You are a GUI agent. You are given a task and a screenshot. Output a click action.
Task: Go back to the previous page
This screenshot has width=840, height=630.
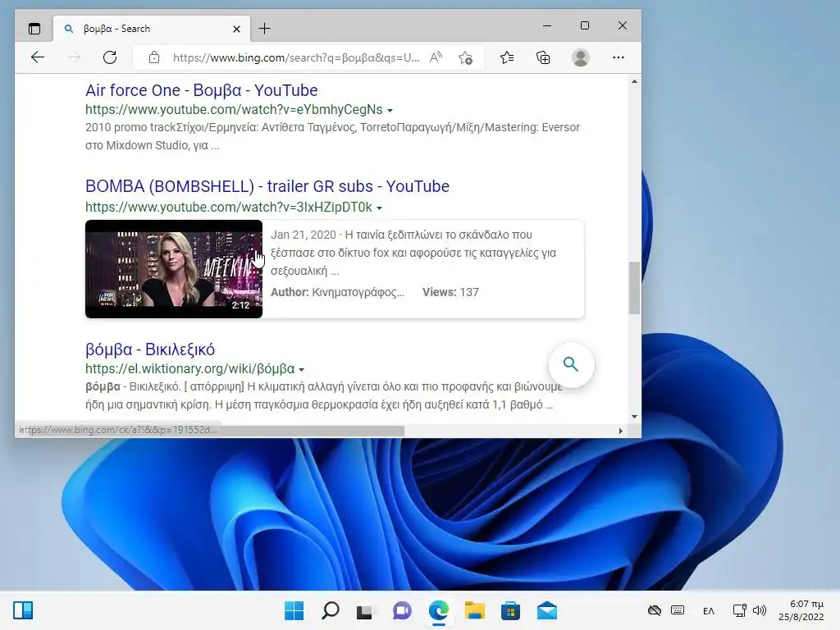[x=38, y=57]
